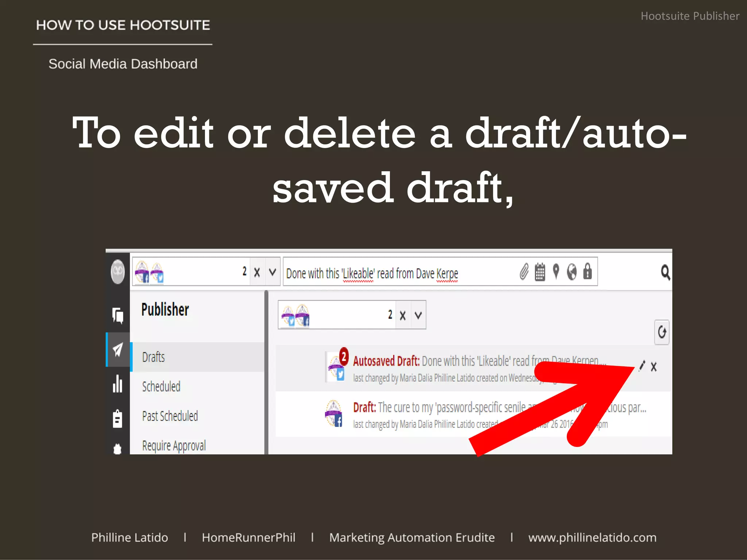Click the Publisher heading
Screen dimensions: 747x560
(165, 310)
